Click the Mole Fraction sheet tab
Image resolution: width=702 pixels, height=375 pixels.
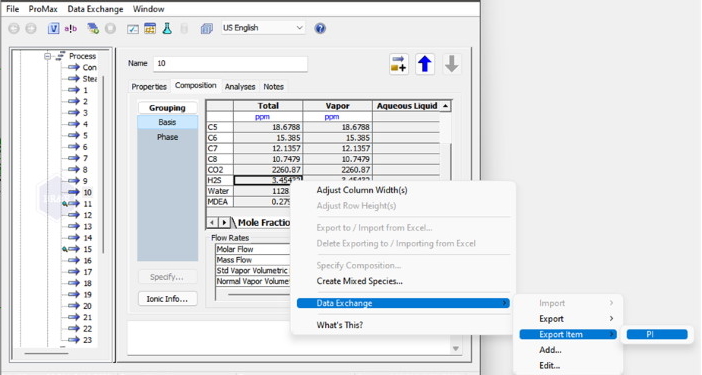click(x=263, y=222)
